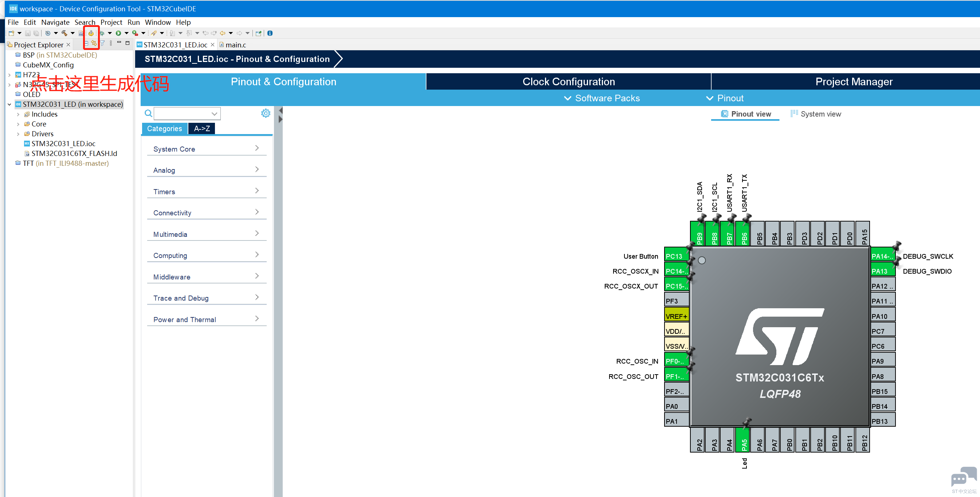Select the Pinout view button

tap(746, 114)
